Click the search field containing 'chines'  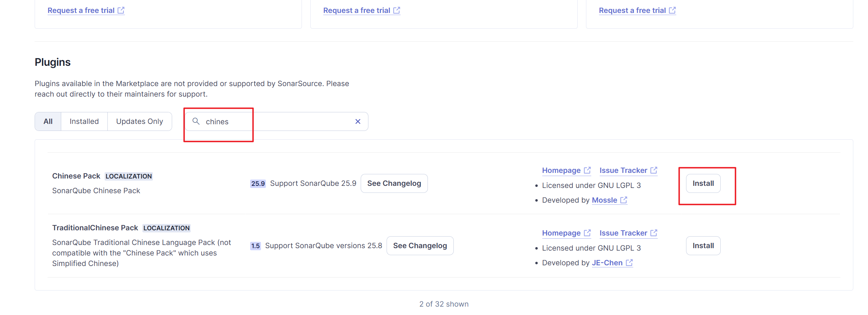(276, 121)
